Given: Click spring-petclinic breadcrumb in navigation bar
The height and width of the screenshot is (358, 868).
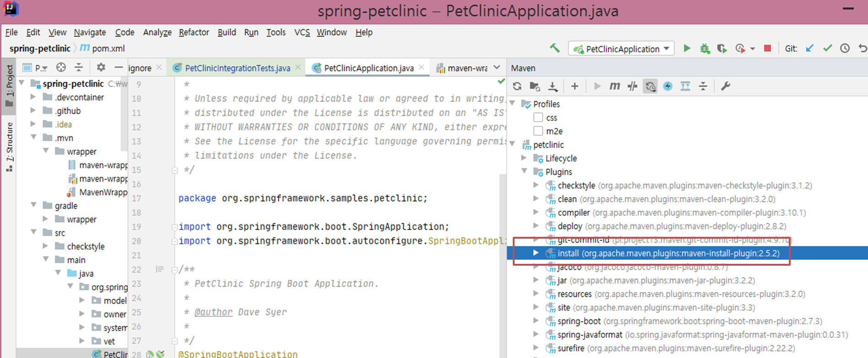Looking at the screenshot, I should pyautogui.click(x=40, y=48).
